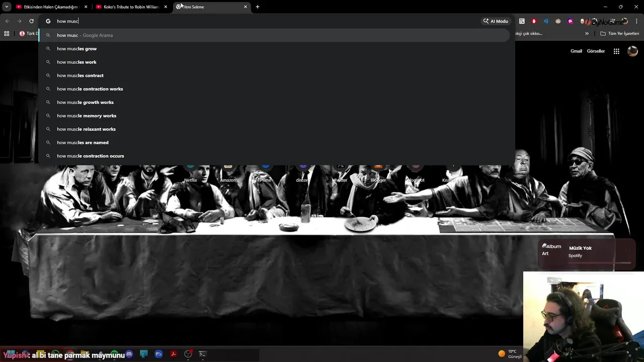The image size is (644, 362).
Task: Open the Blogger shortcut
Action: pyautogui.click(x=378, y=174)
